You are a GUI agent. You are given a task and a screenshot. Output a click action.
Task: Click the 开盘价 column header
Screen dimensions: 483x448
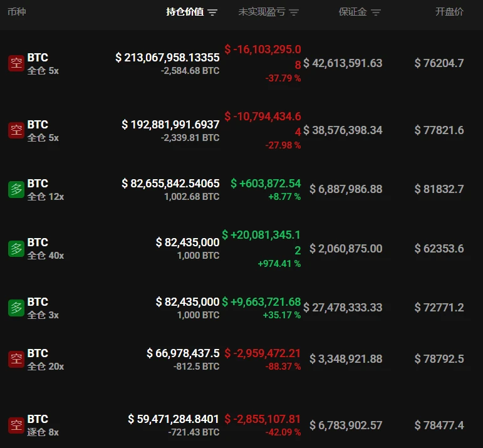(x=449, y=12)
